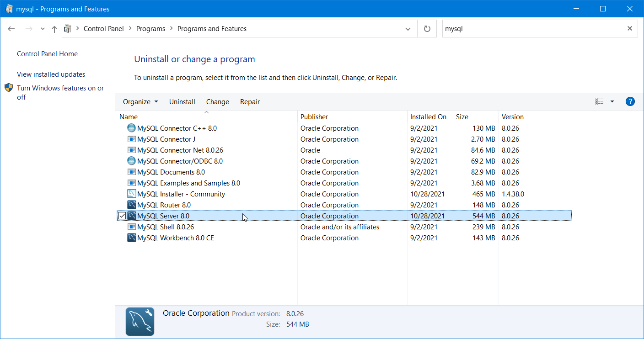644x339 pixels.
Task: Click the MySQL Router 8.0 dolphin icon
Action: point(132,205)
